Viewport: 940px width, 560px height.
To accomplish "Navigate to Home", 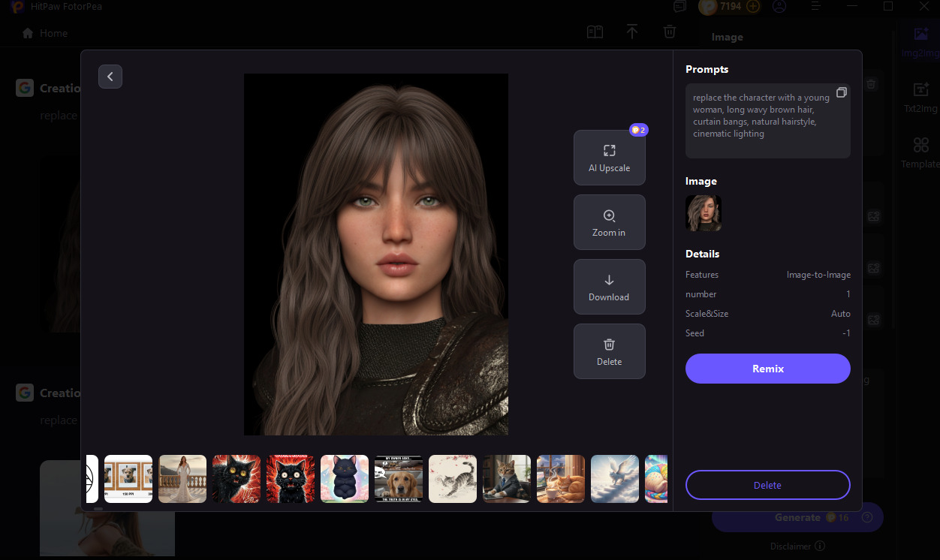I will tap(44, 33).
